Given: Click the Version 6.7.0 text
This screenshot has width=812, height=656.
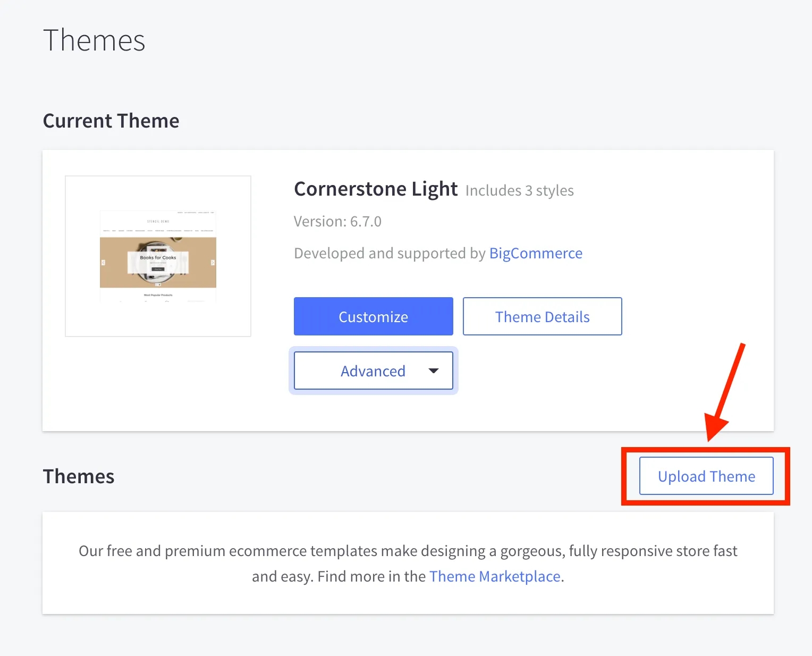Looking at the screenshot, I should click(337, 221).
